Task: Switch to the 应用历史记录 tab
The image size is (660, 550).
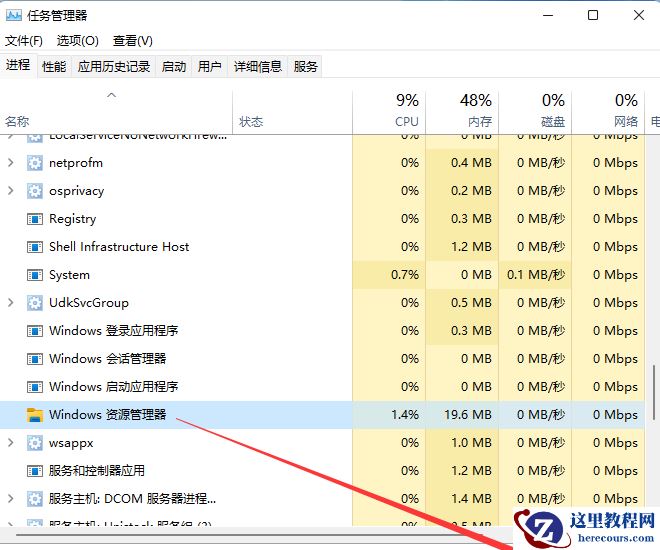Action: tap(114, 66)
